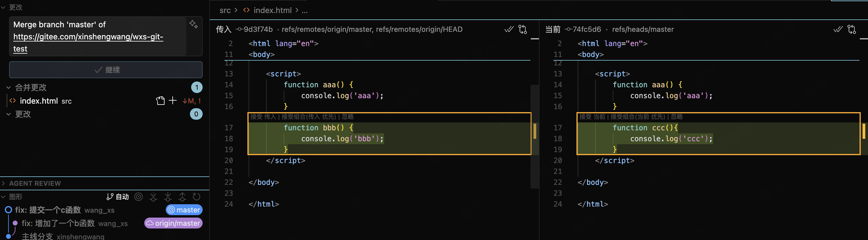
Task: Click 接受 传入 in incoming conflict
Action: (263, 117)
